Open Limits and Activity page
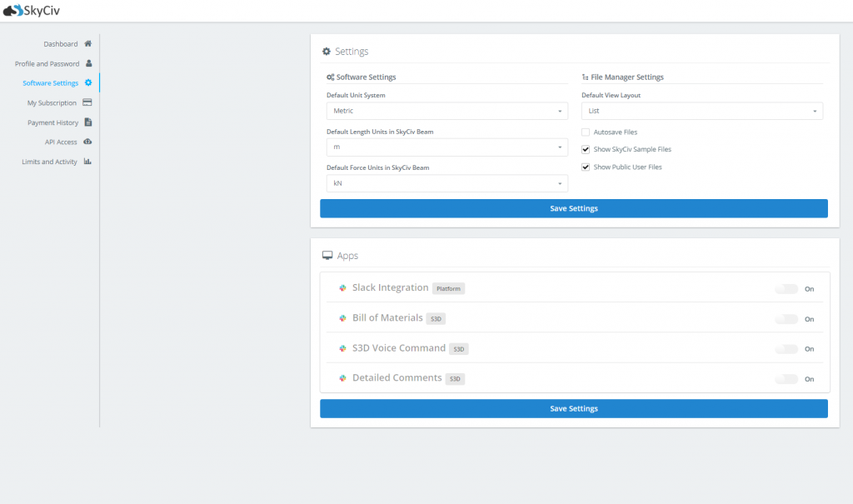The image size is (853, 504). pos(49,162)
